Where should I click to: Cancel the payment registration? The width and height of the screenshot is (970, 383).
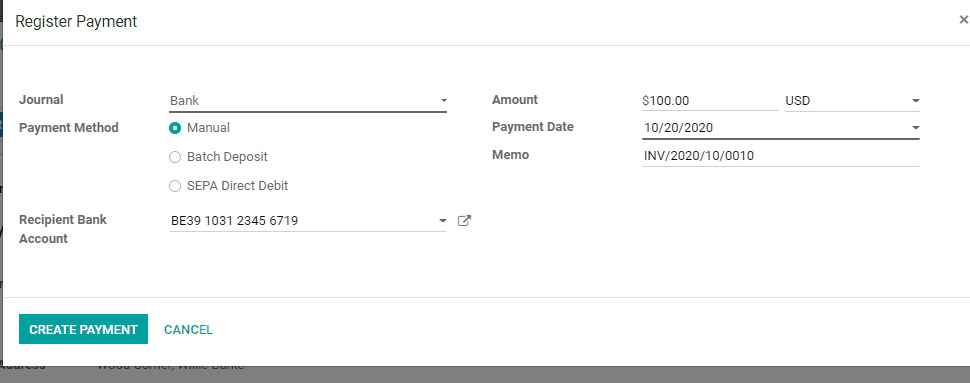(x=188, y=330)
